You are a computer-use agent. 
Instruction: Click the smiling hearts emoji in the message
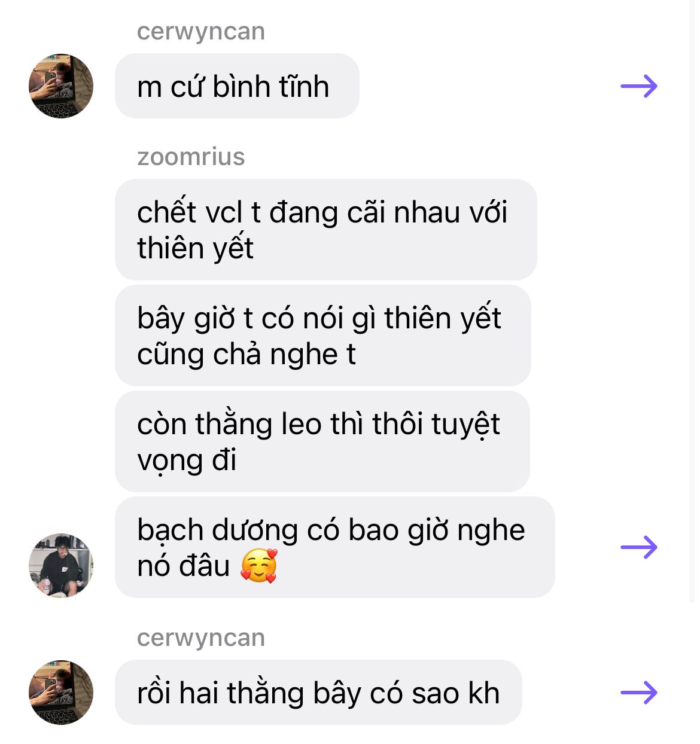click(x=259, y=566)
